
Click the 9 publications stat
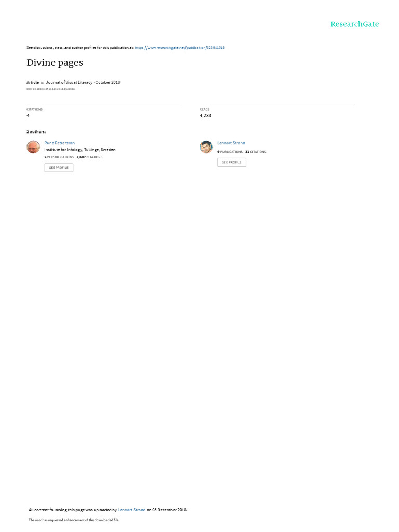tap(230, 152)
